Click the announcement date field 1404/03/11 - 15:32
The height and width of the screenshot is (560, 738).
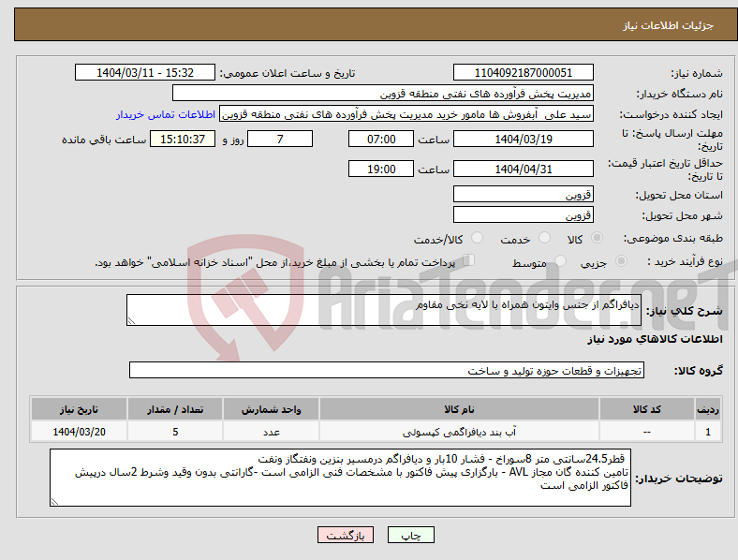(145, 72)
